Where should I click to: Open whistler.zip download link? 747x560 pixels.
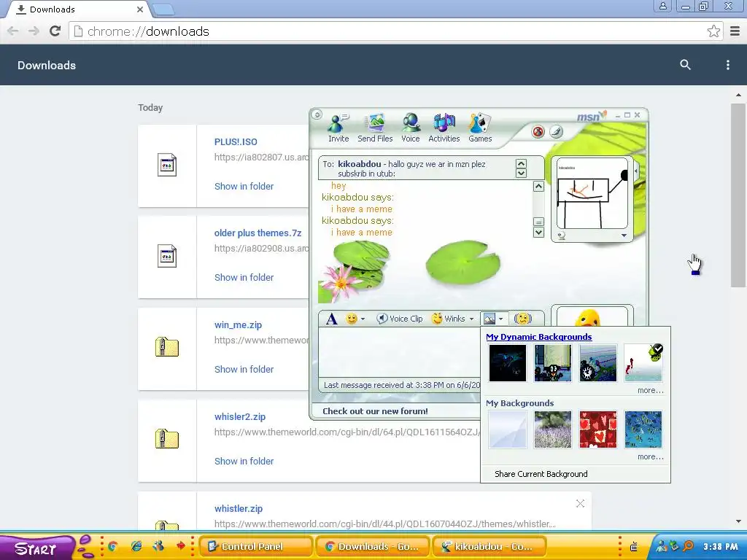pyautogui.click(x=239, y=508)
